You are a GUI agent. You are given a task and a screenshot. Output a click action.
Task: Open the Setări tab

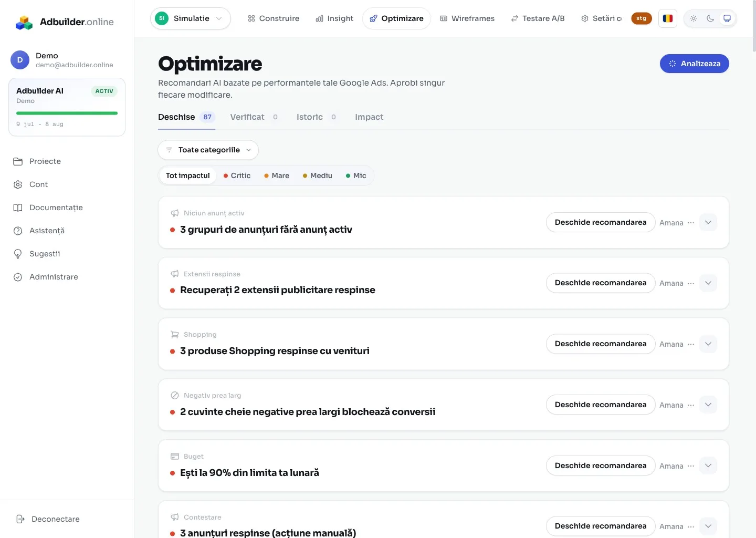point(602,18)
